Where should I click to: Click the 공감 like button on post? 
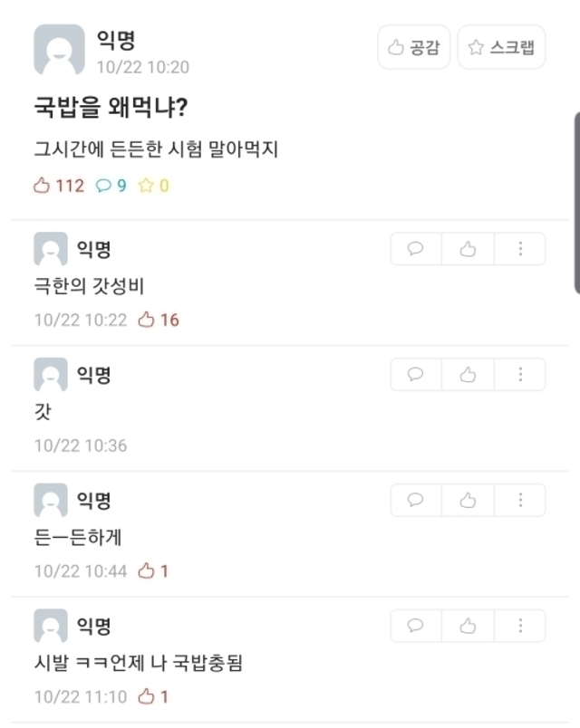coord(413,48)
